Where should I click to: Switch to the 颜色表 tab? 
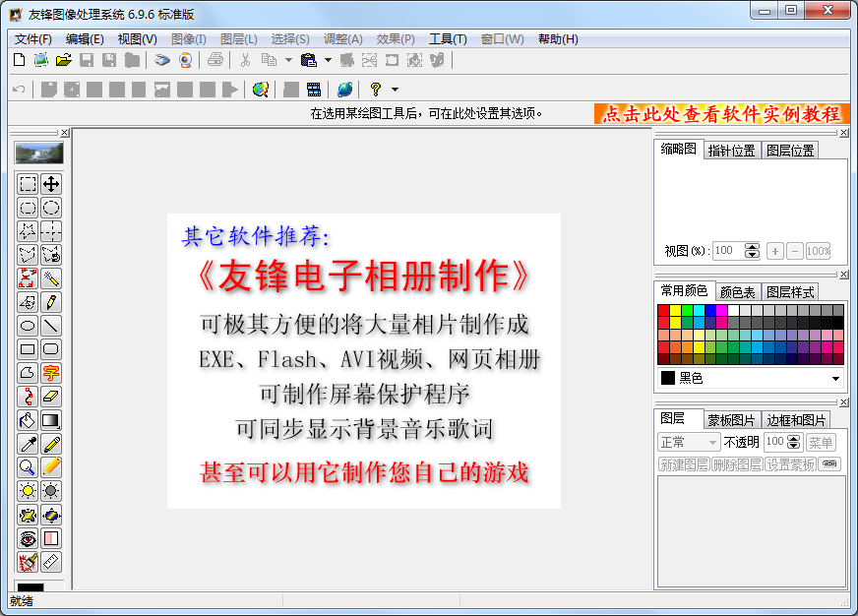737,292
